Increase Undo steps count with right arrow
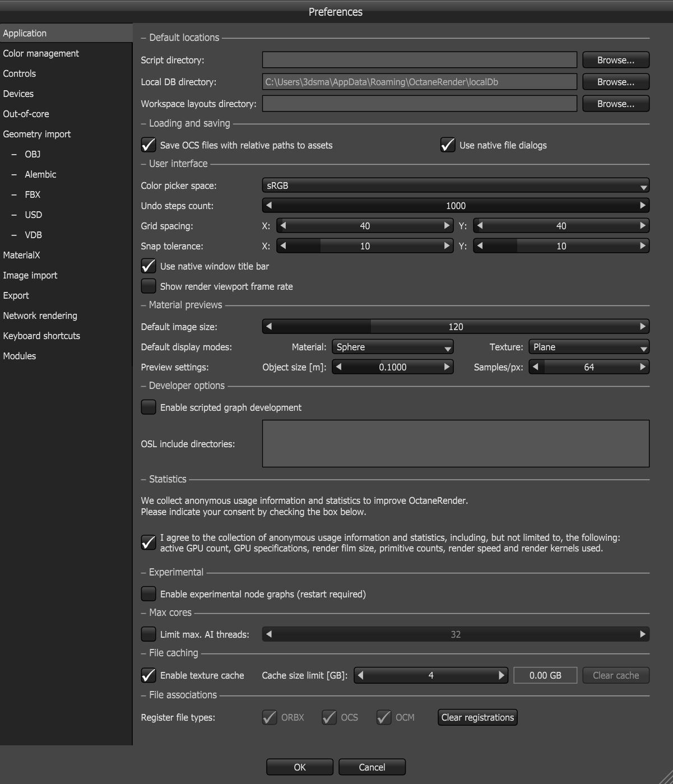 [x=643, y=206]
